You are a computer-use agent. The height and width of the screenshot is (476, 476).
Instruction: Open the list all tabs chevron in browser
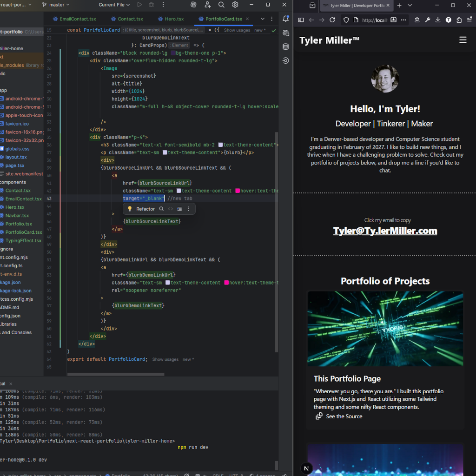410,6
